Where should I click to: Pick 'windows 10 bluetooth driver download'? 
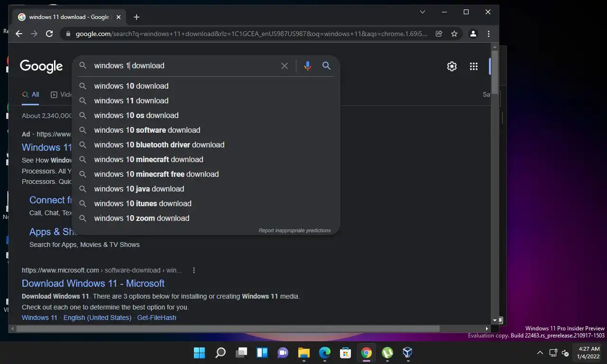[x=206, y=145]
